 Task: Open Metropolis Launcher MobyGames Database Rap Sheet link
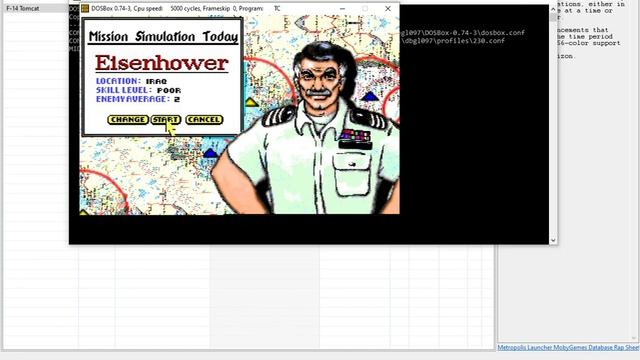pyautogui.click(x=568, y=347)
